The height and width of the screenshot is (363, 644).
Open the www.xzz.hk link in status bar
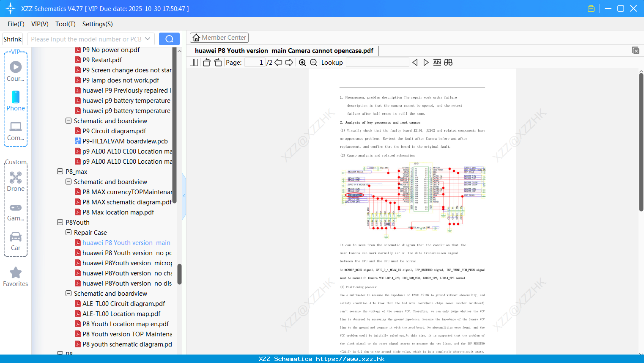click(350, 359)
